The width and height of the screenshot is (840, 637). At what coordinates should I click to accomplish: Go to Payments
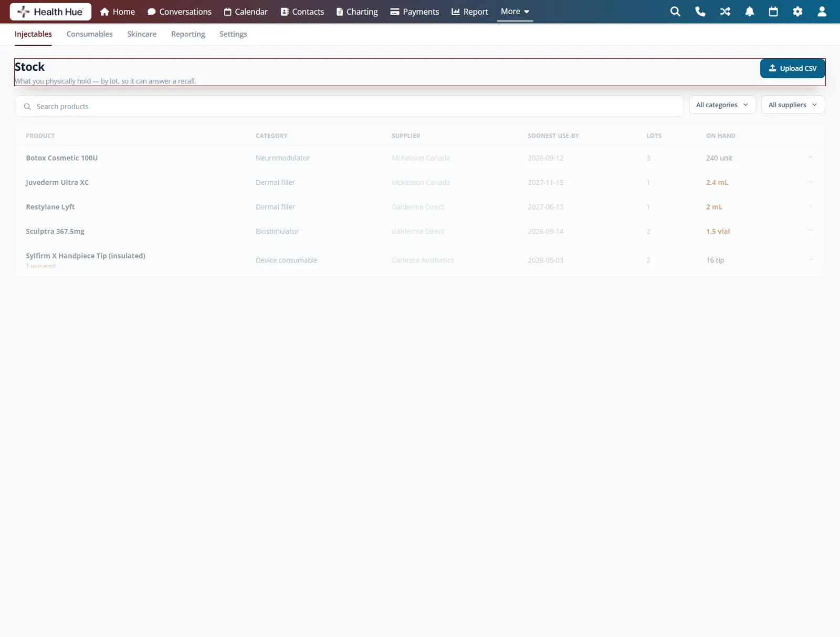[415, 12]
